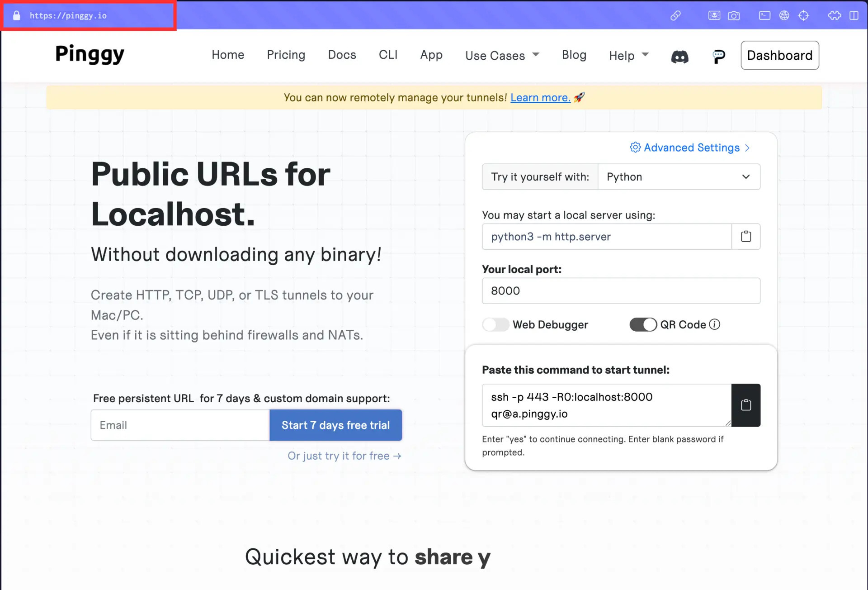Click the camera screenshot icon in toolbar
This screenshot has width=868, height=590.
(734, 15)
